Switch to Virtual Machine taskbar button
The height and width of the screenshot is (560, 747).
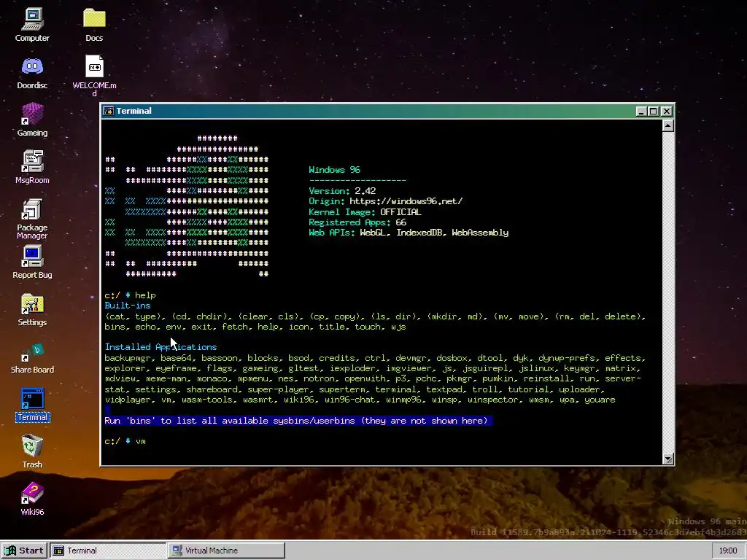[226, 551]
